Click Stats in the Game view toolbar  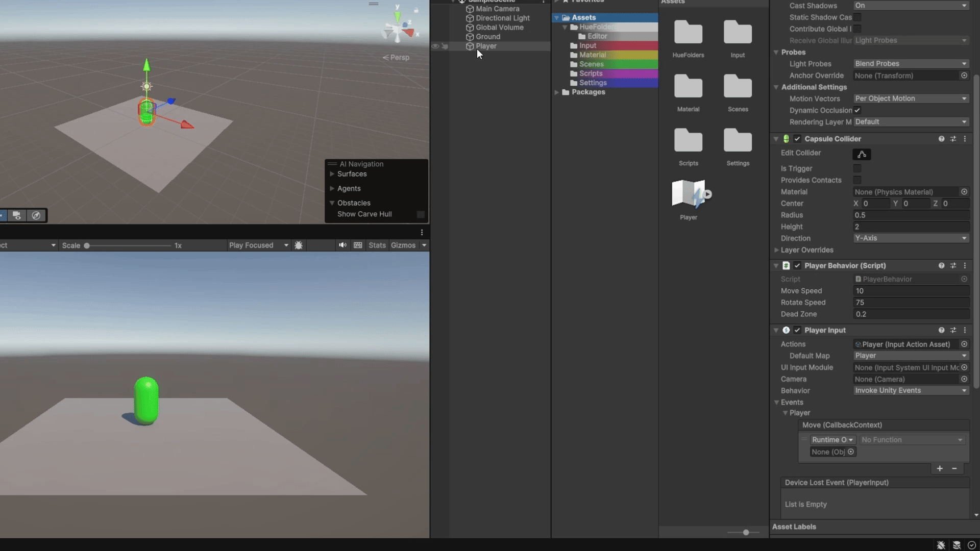coord(377,245)
